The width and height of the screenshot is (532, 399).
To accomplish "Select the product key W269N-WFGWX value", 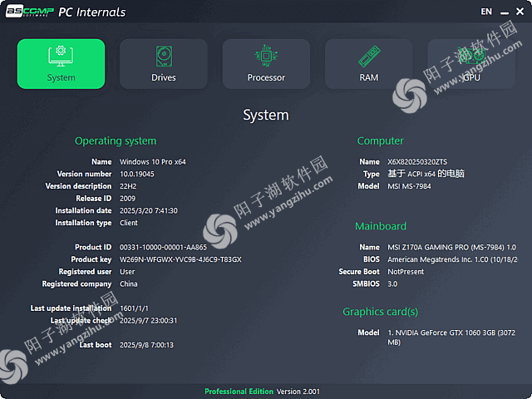I will 180,259.
